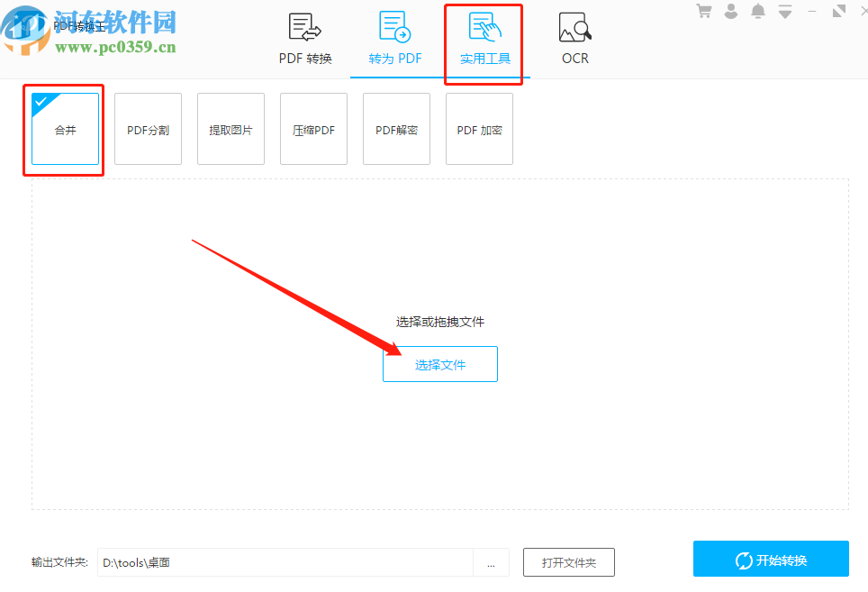Select the PDF解密 decryption option
Image resolution: width=868 pixels, height=592 pixels.
pyautogui.click(x=396, y=129)
